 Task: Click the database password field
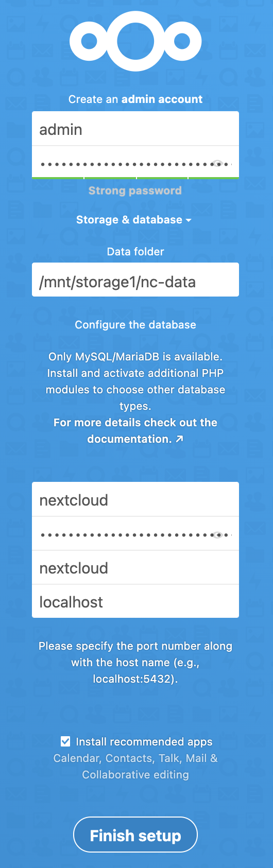coord(124,534)
